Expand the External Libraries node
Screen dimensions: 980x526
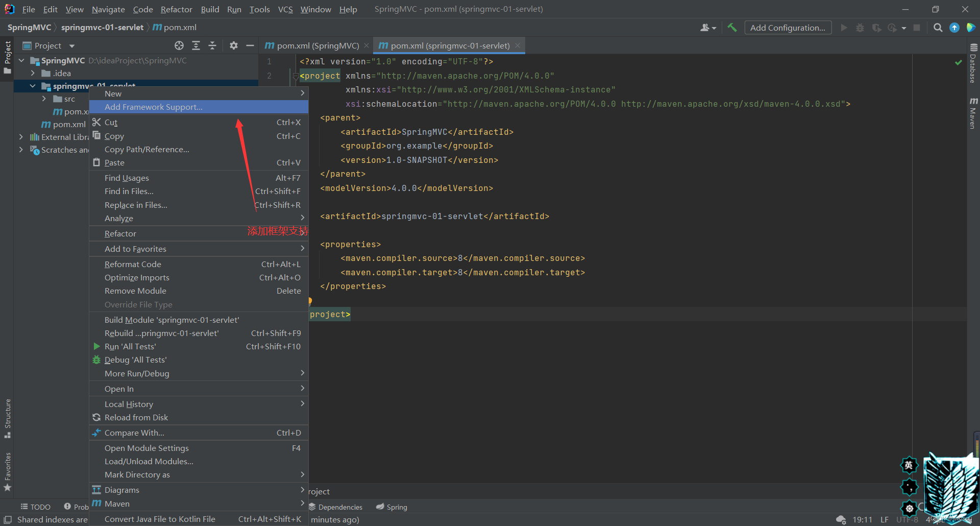21,137
